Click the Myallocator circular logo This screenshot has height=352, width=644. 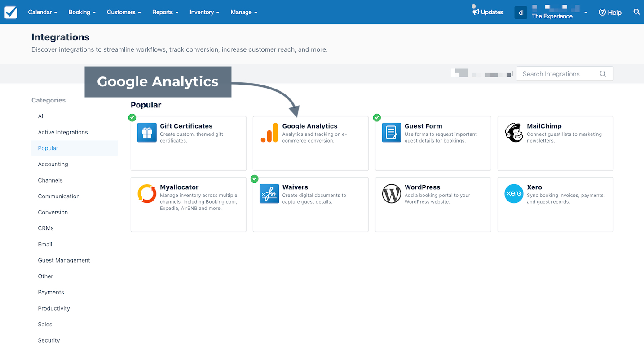point(147,194)
